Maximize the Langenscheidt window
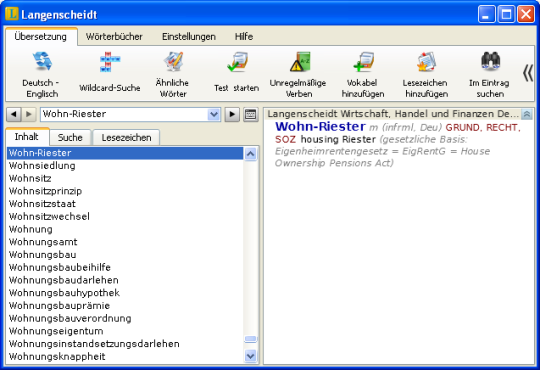Image resolution: width=540 pixels, height=370 pixels. point(506,14)
